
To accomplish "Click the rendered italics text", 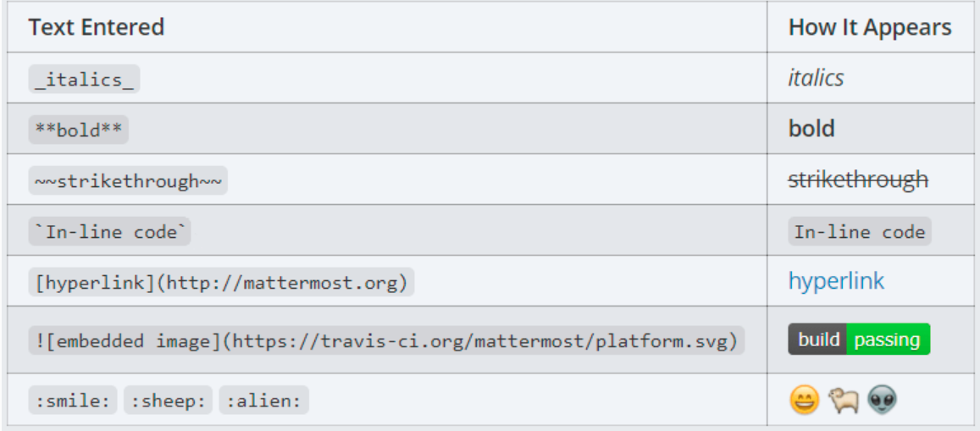I will [x=816, y=78].
